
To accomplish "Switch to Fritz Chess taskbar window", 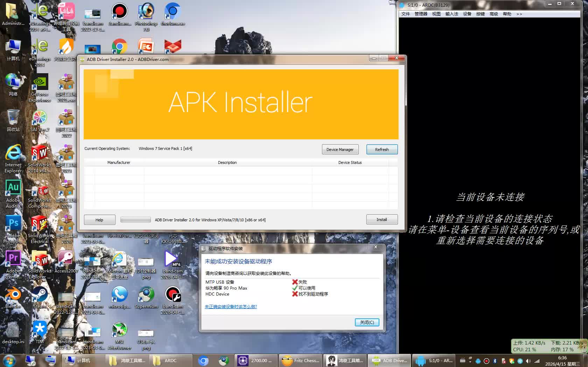I will (x=300, y=360).
